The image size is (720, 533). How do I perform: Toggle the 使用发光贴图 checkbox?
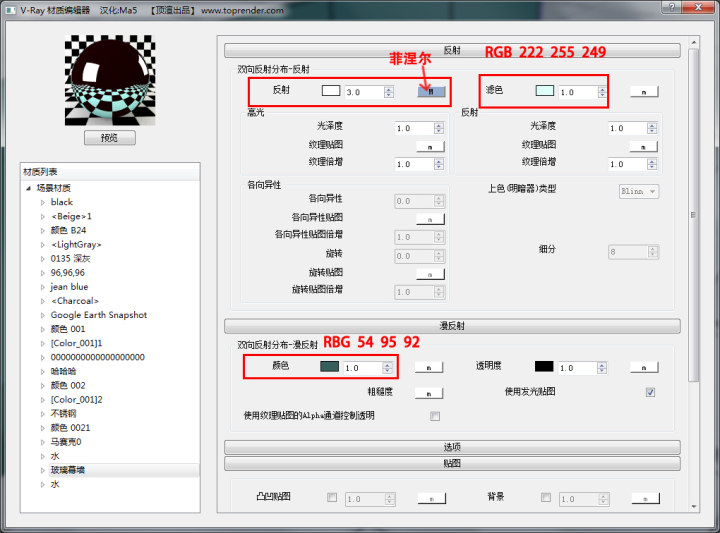click(650, 392)
